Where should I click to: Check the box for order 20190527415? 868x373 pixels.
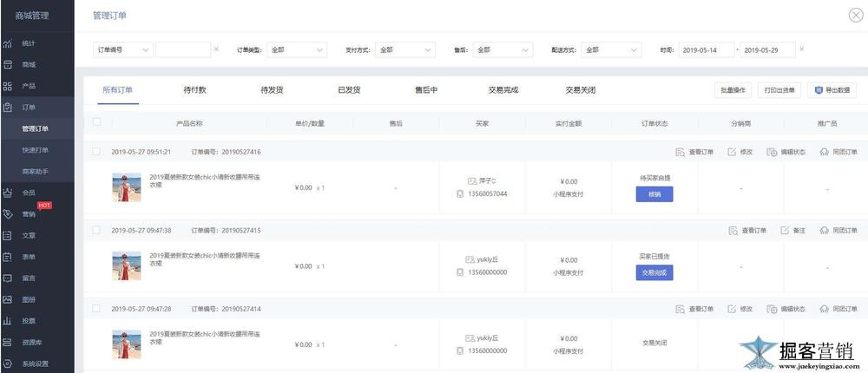[97, 230]
